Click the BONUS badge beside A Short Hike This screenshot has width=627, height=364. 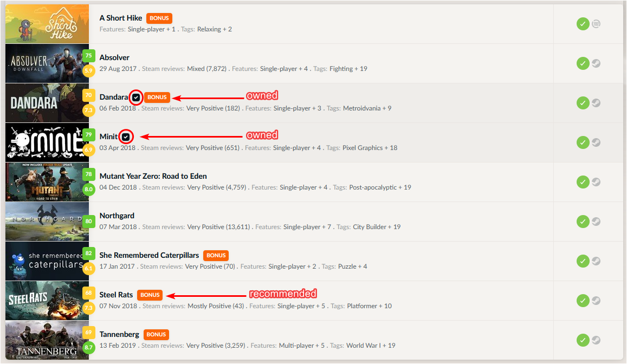(159, 18)
